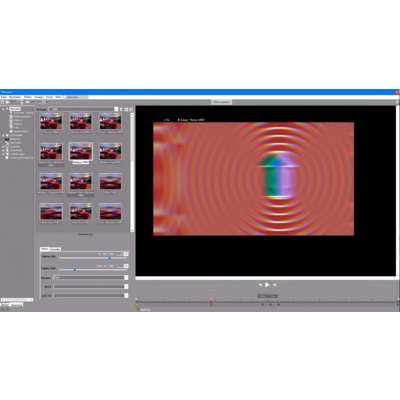Expand the first node in the effects tree

(3, 109)
